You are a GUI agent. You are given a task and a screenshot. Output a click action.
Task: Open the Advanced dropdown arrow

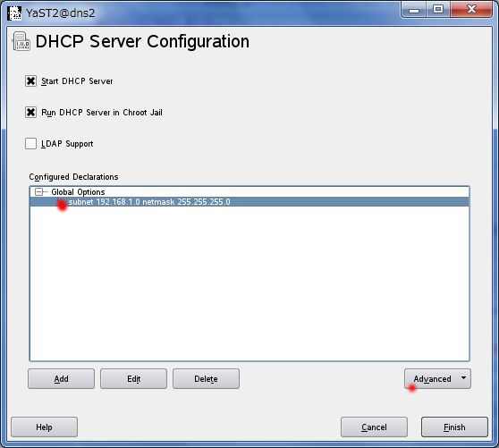click(463, 377)
